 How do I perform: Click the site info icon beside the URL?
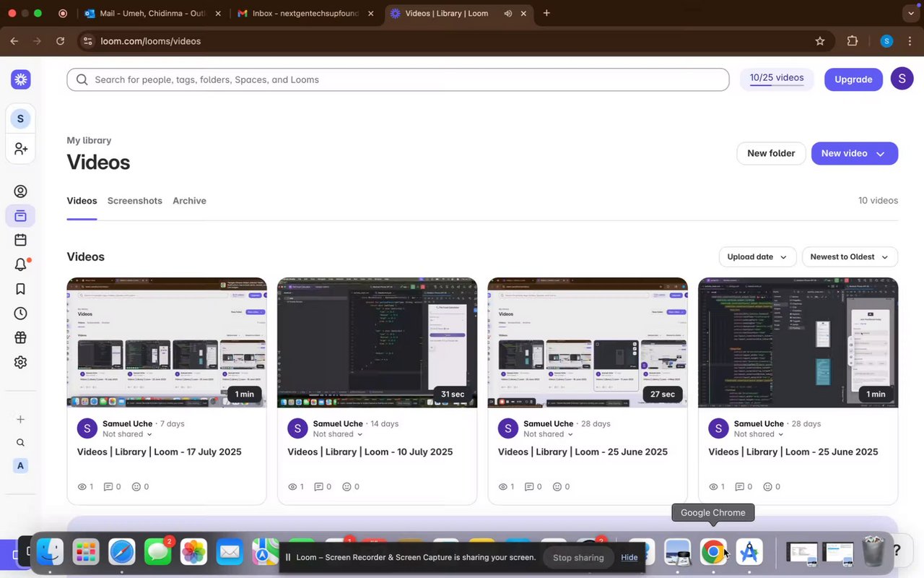[x=88, y=41]
